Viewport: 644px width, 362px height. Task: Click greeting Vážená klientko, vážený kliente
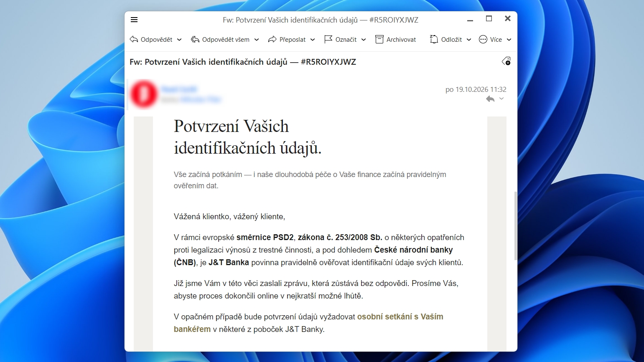tap(229, 217)
